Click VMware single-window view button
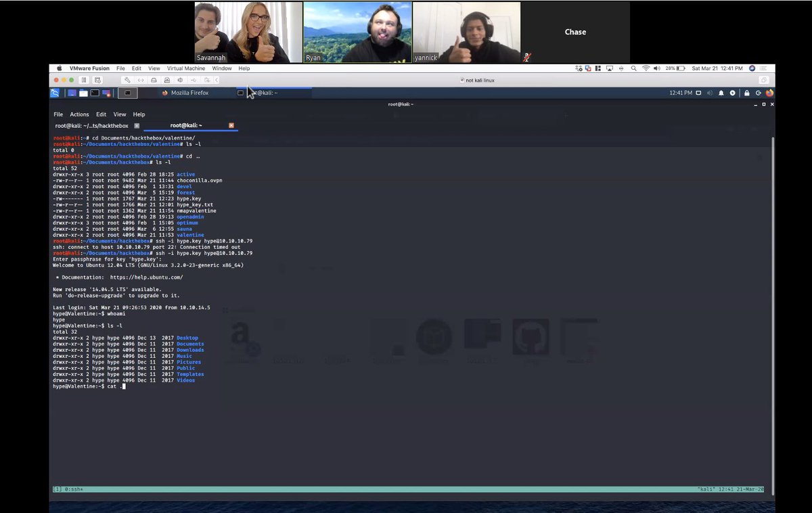 click(x=764, y=80)
